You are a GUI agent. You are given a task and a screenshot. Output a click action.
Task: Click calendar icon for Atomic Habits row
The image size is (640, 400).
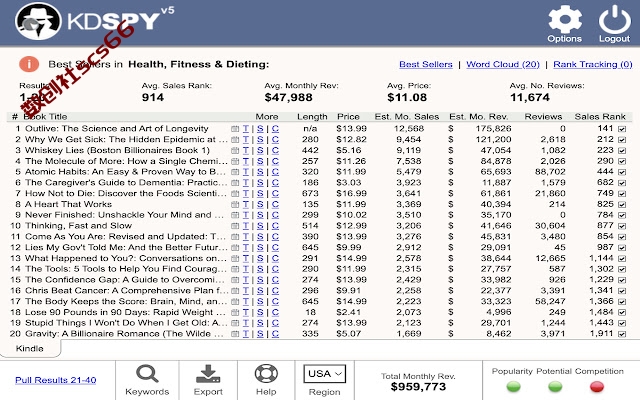click(x=235, y=172)
